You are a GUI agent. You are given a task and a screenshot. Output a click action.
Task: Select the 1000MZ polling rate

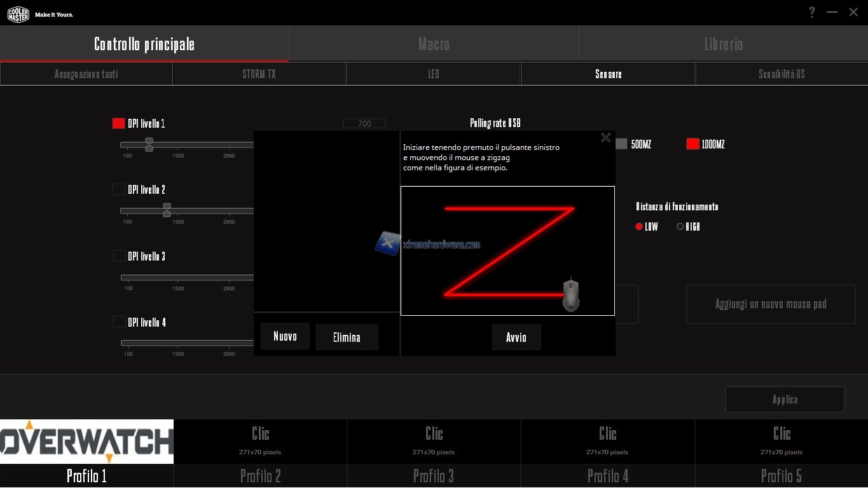point(692,144)
